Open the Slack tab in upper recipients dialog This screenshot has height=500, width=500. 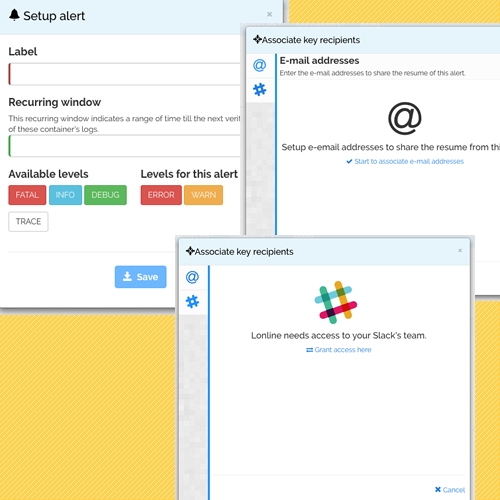(259, 89)
